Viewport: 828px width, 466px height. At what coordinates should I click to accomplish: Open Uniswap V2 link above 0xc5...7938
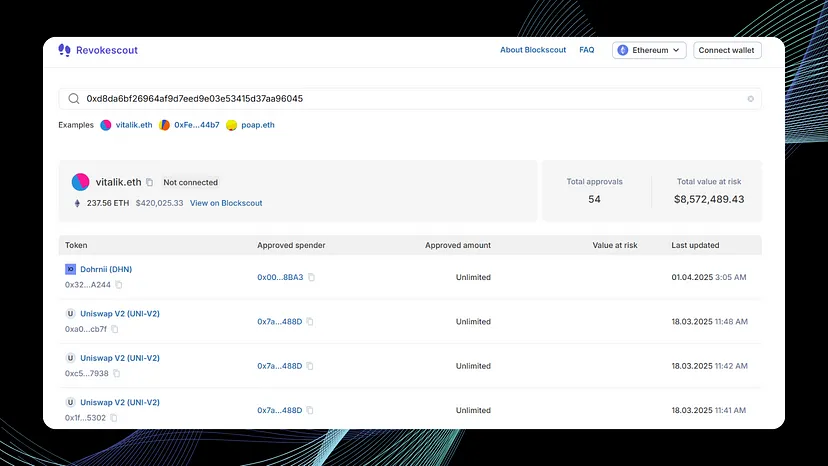point(120,358)
